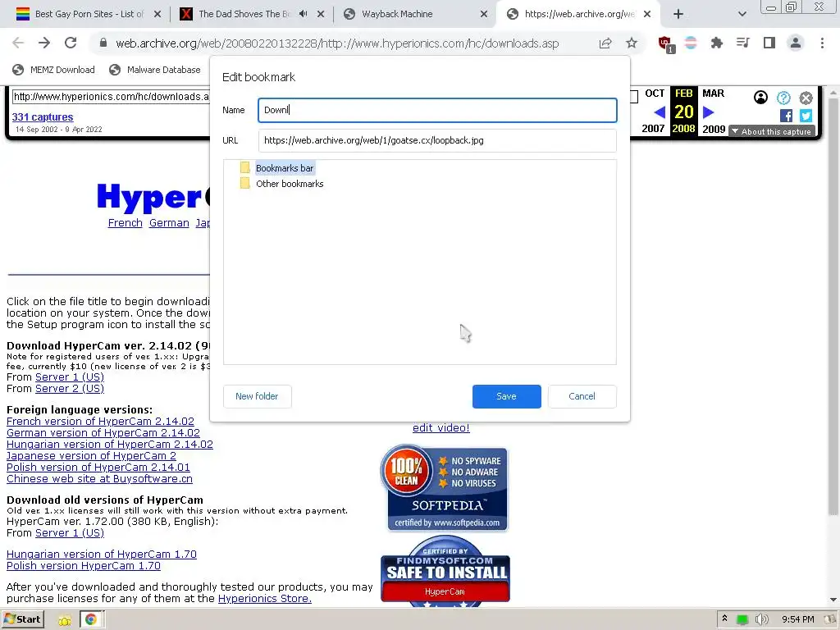840x630 pixels.
Task: Go to next capture blue arrow
Action: (x=708, y=112)
